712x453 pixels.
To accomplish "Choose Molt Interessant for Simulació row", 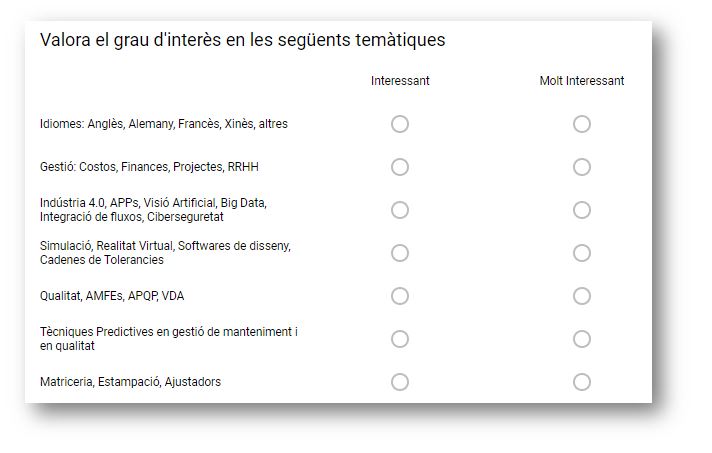I will click(582, 253).
